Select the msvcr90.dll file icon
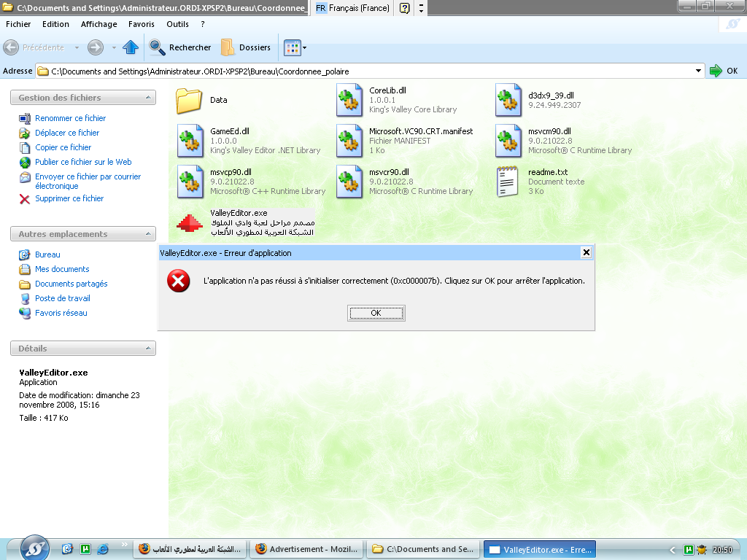This screenshot has height=560, width=747. pos(349,182)
